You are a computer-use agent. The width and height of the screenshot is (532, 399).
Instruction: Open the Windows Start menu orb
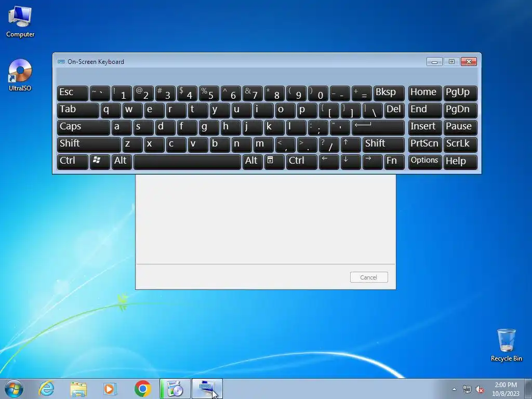[14, 389]
